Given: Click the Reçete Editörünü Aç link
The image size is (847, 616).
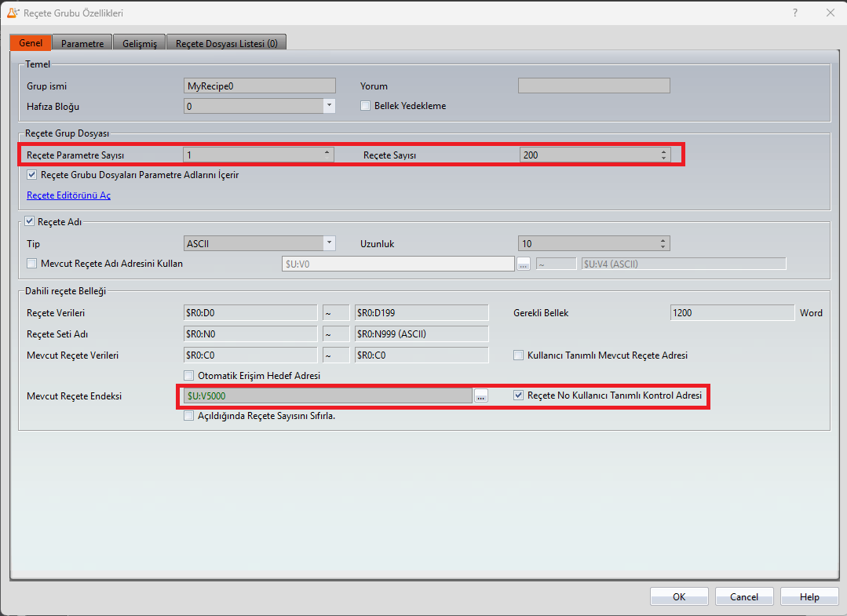Looking at the screenshot, I should 68,195.
